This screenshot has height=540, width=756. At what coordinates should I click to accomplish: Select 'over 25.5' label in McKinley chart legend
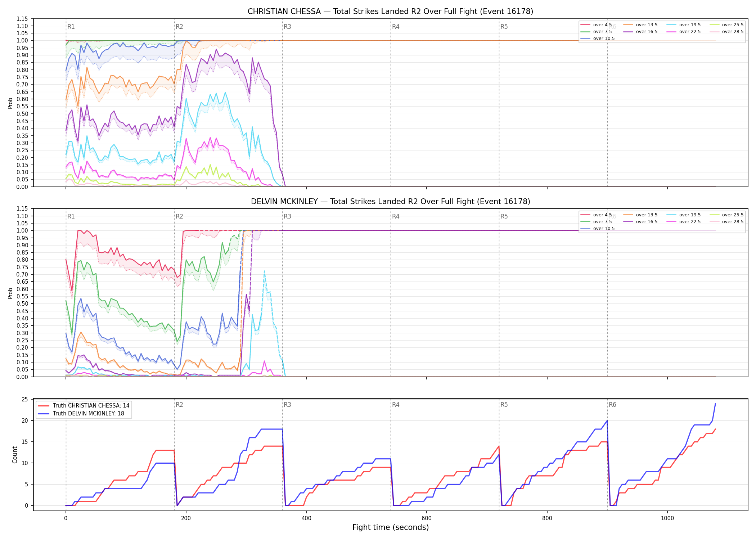[x=733, y=215]
